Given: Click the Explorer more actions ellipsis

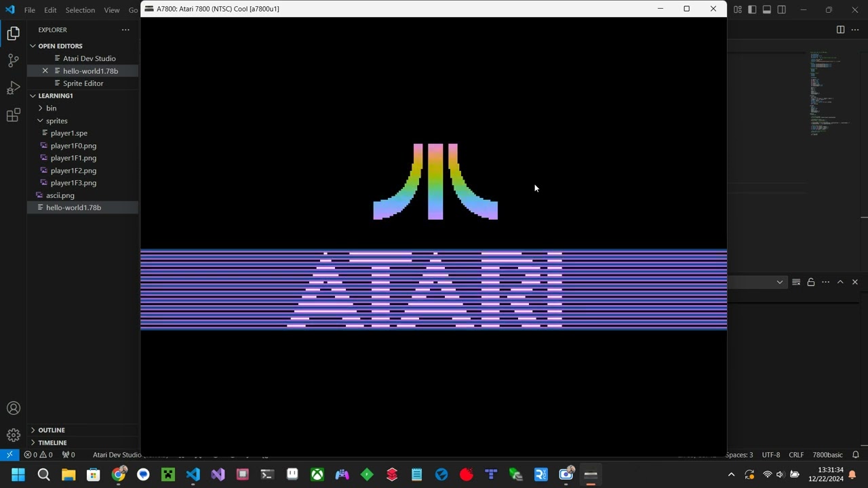Looking at the screenshot, I should point(125,30).
